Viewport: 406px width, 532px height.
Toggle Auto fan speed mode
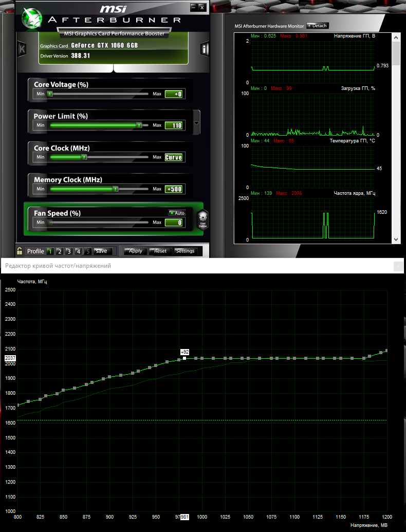pyautogui.click(x=177, y=213)
